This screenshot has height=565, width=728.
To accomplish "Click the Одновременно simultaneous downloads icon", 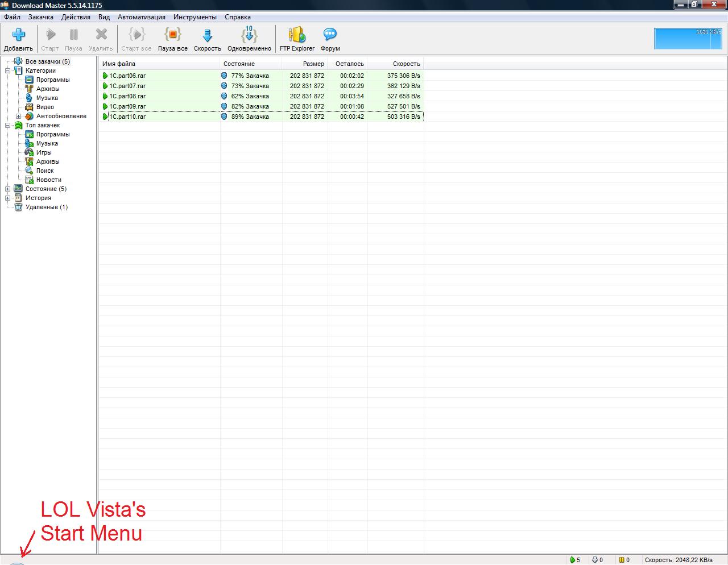I will [249, 35].
